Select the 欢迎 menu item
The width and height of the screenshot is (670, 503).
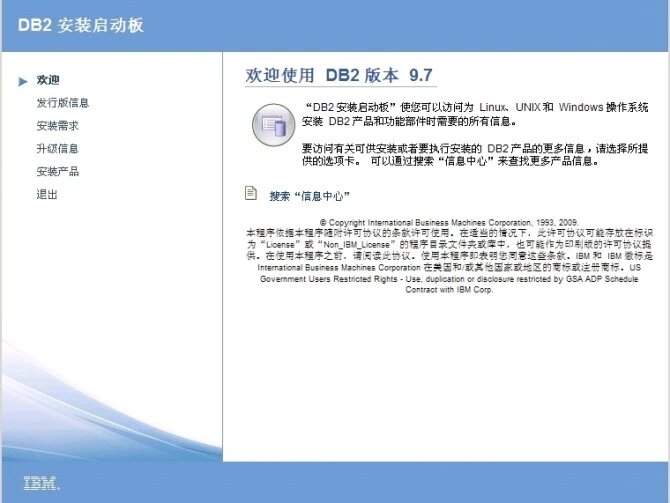[x=48, y=80]
